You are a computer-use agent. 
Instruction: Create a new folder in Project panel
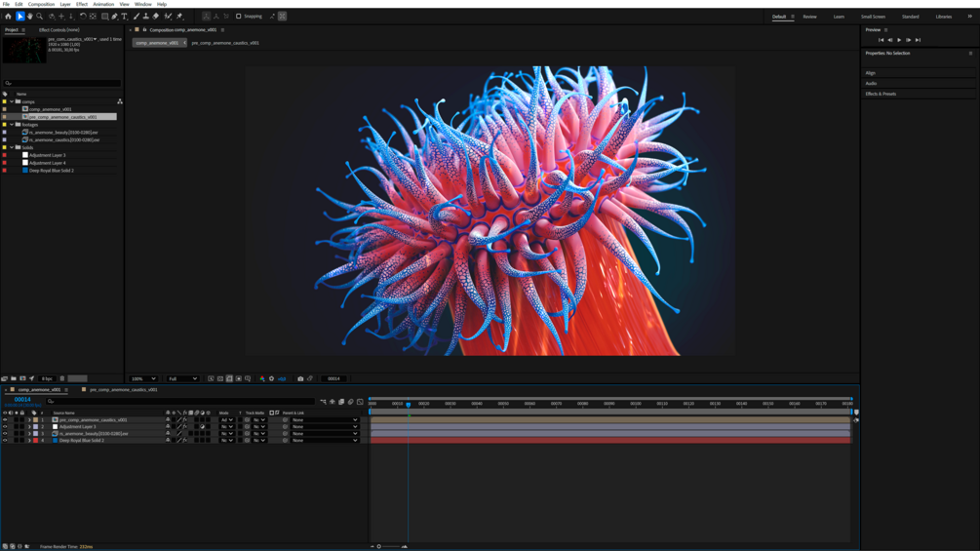(13, 378)
